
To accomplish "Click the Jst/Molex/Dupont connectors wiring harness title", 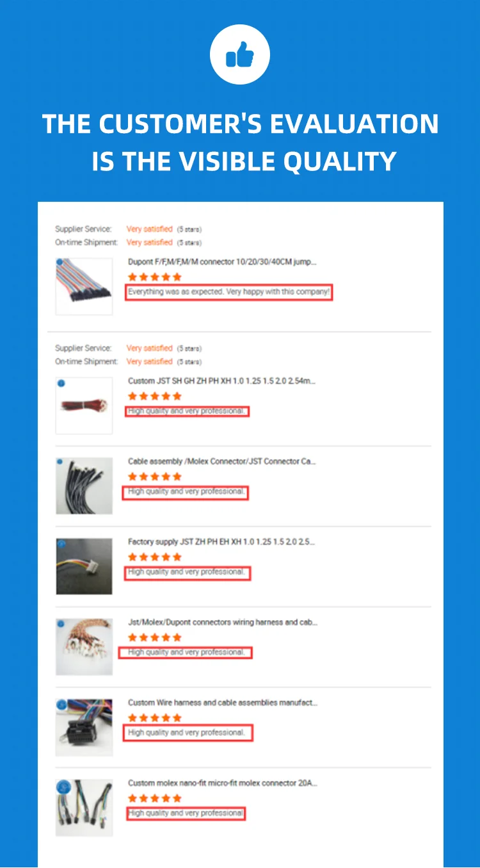I will tap(223, 622).
